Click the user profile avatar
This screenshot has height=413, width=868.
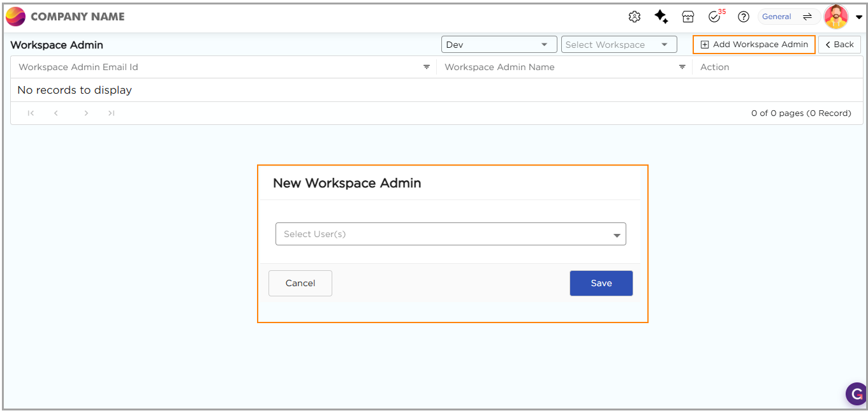(835, 17)
